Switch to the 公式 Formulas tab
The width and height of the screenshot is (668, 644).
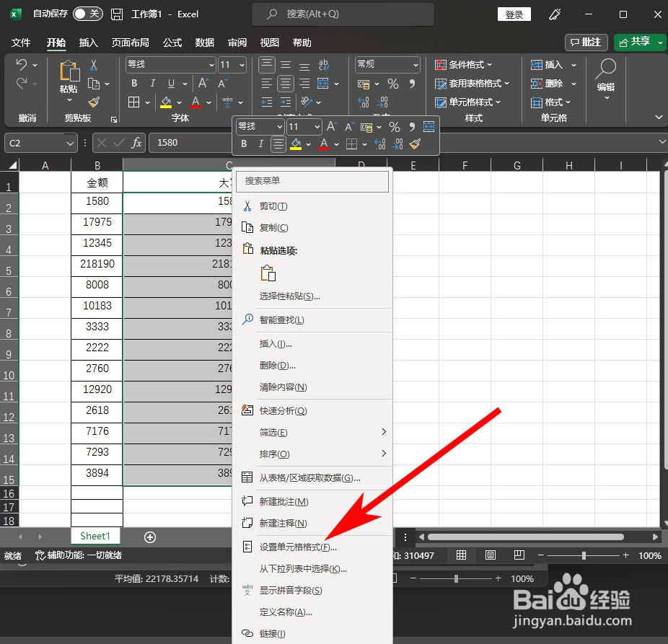[x=172, y=43]
